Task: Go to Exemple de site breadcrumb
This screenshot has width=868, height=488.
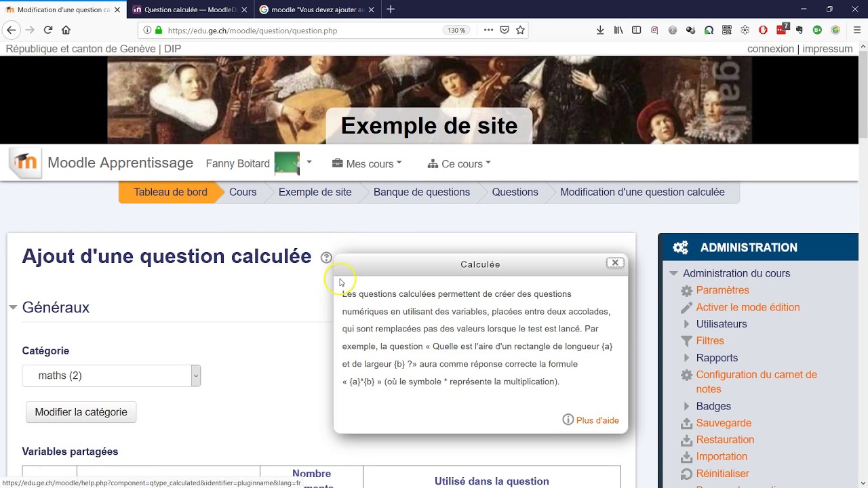Action: (x=315, y=192)
